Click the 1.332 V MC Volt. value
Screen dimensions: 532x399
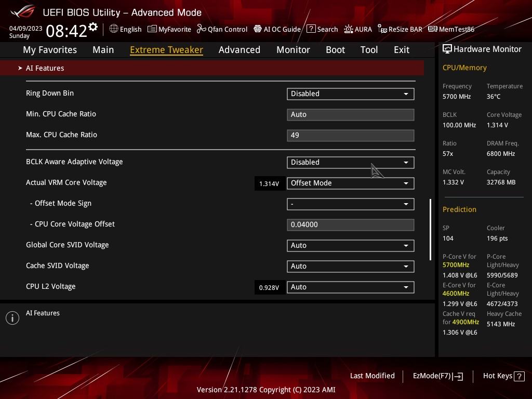point(453,182)
